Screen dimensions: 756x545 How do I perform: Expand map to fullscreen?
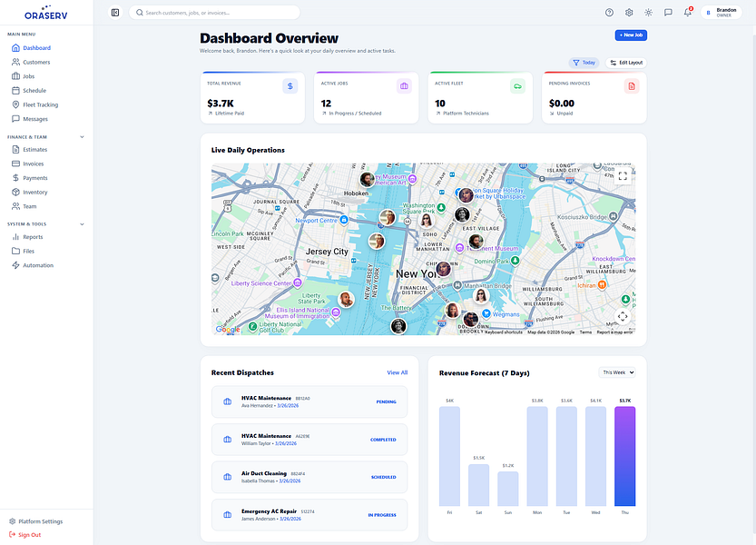[x=623, y=175]
